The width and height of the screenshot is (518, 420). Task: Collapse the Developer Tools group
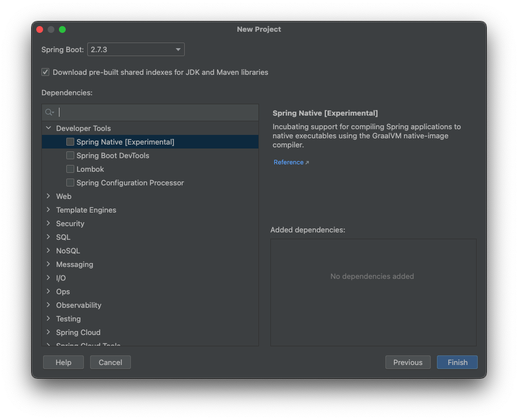tap(49, 128)
